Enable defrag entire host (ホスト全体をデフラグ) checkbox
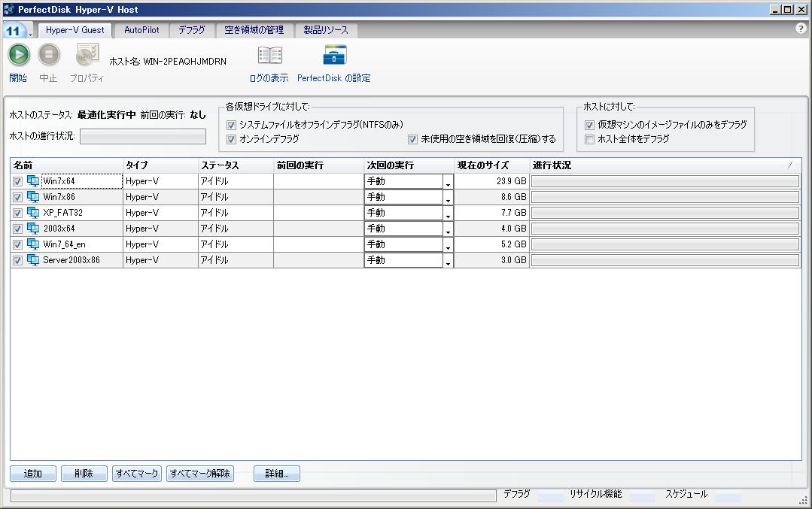812x509 pixels. [589, 139]
